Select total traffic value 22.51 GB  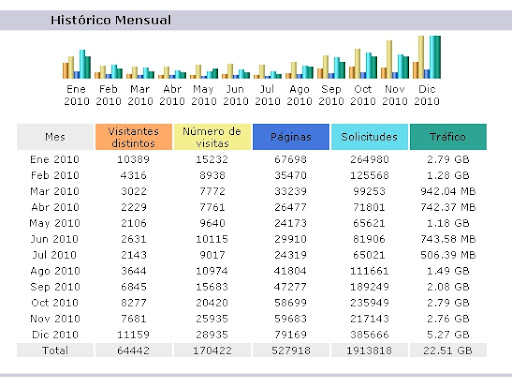[448, 350]
